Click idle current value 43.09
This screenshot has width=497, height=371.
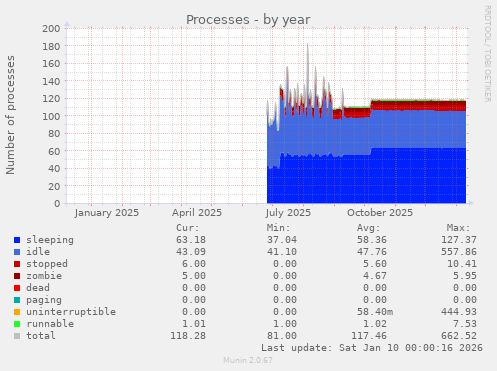click(x=191, y=252)
